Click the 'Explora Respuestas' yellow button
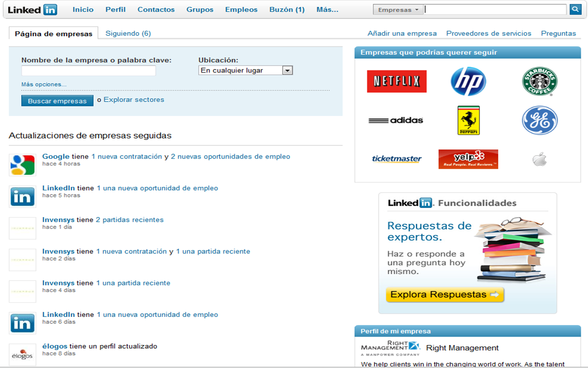The width and height of the screenshot is (588, 368). (445, 294)
